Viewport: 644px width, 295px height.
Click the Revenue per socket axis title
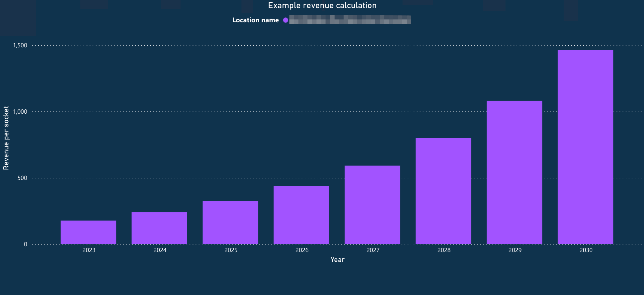click(6, 138)
